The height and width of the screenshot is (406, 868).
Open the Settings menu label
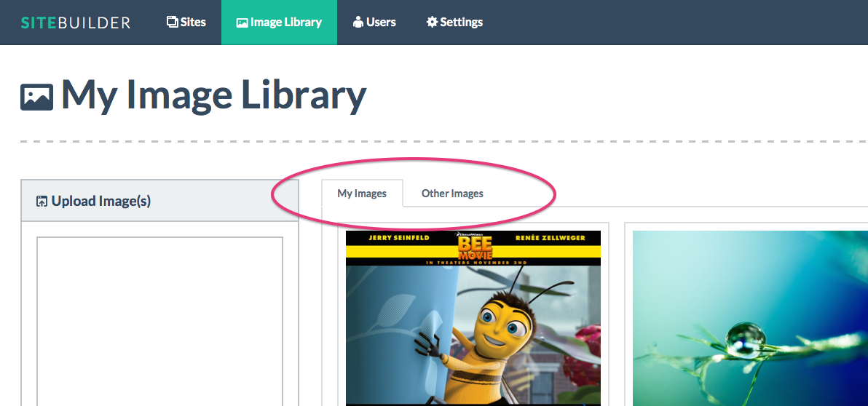[x=461, y=22]
